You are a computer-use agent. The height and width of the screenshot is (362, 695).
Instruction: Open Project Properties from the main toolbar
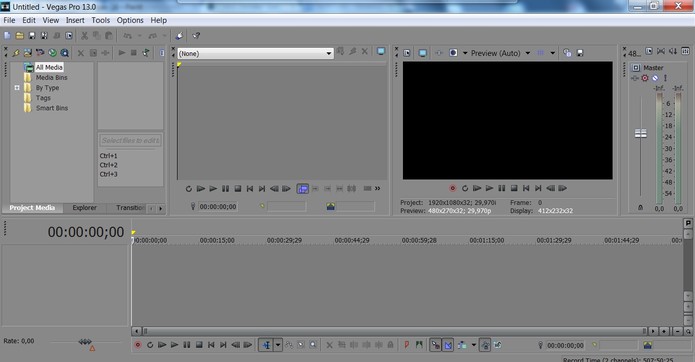(69, 35)
